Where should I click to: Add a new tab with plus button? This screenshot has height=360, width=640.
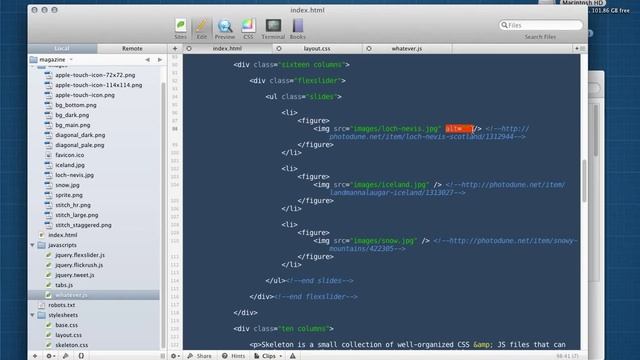[x=175, y=49]
